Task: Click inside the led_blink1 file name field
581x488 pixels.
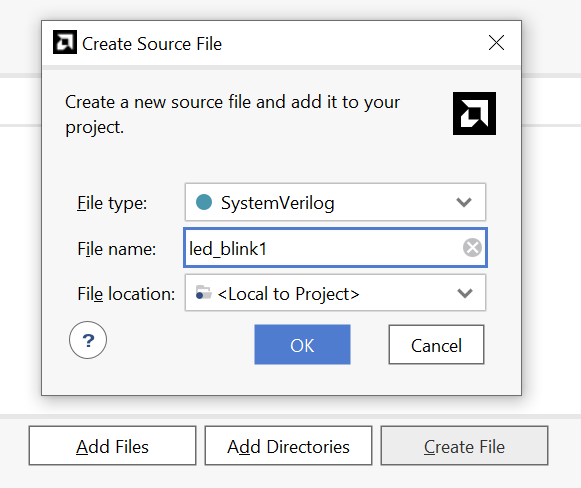Action: [x=335, y=248]
